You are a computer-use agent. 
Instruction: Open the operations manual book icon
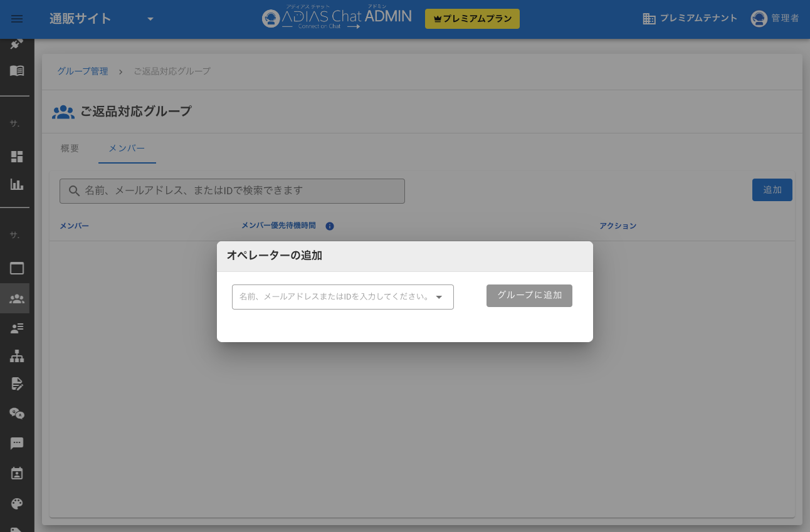pyautogui.click(x=16, y=71)
